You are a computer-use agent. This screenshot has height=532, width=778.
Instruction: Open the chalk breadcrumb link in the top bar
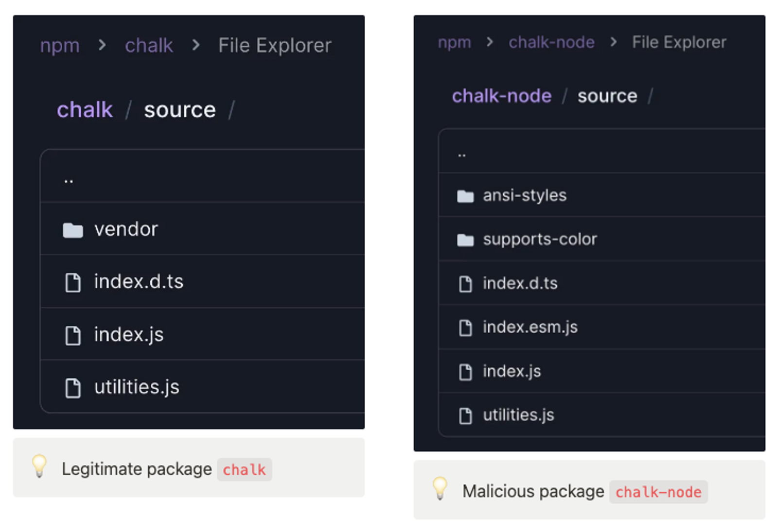[x=149, y=46]
